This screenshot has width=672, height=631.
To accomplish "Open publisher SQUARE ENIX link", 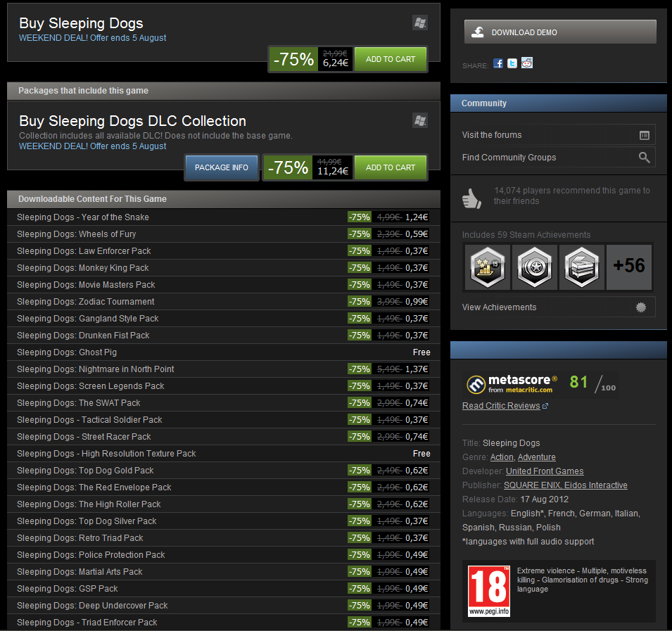I will point(532,485).
